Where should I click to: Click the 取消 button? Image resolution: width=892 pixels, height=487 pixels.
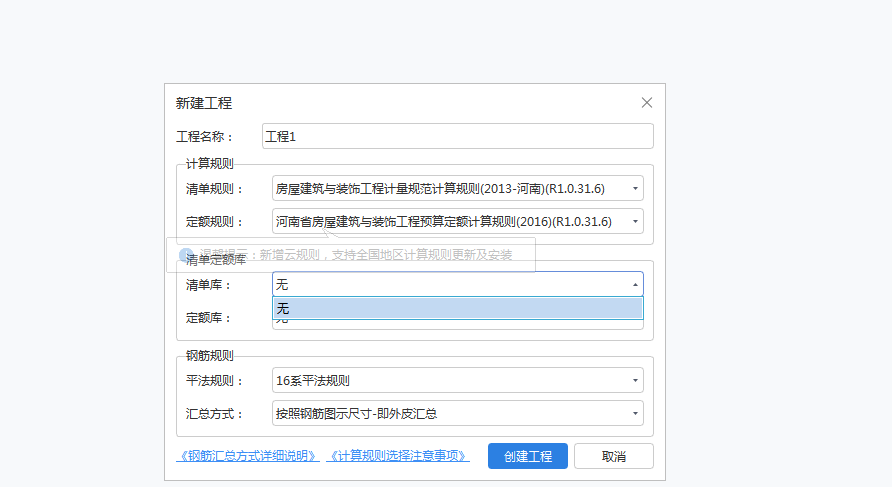pyautogui.click(x=613, y=456)
